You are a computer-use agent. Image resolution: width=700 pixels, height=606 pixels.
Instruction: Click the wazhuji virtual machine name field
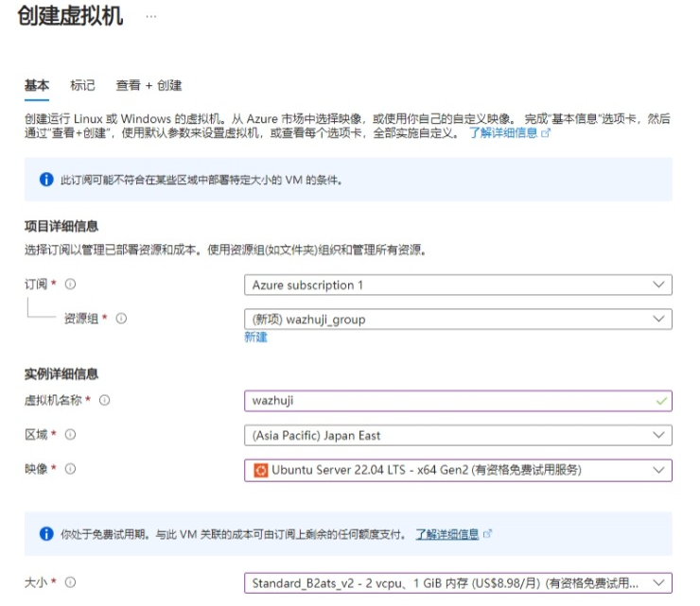[x=458, y=401]
